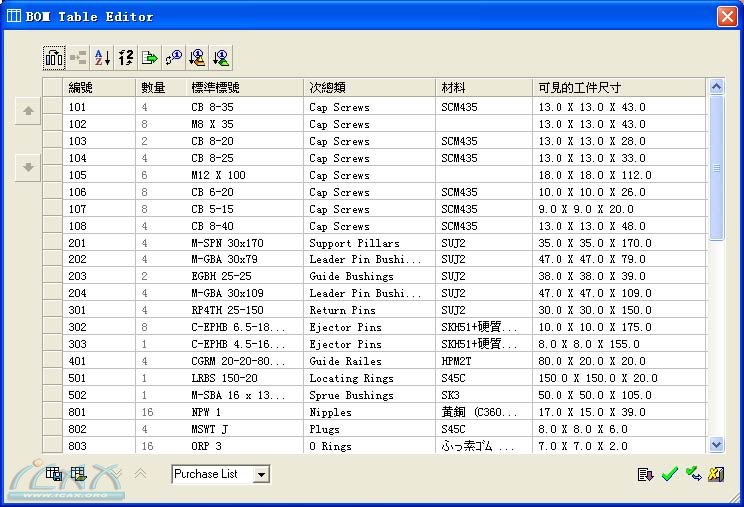Click the double-chevron down icon

pyautogui.click(x=116, y=473)
